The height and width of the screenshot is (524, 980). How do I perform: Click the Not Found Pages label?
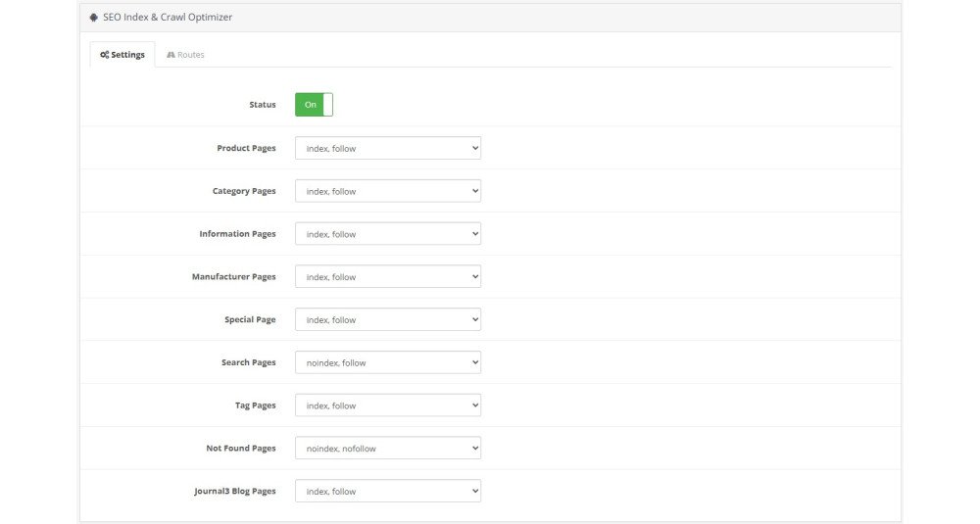[x=241, y=448]
